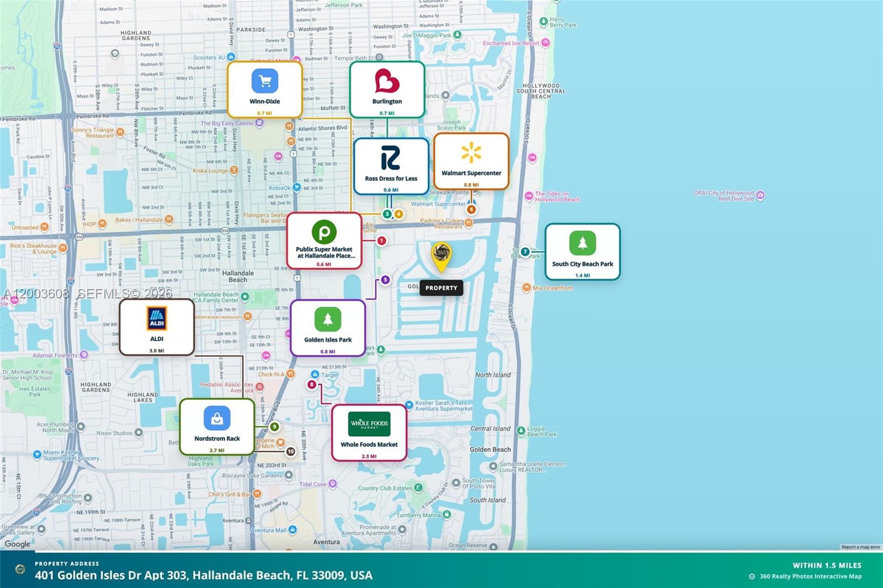
Task: Click the 360 Realty logo in footer
Action: coord(20,569)
